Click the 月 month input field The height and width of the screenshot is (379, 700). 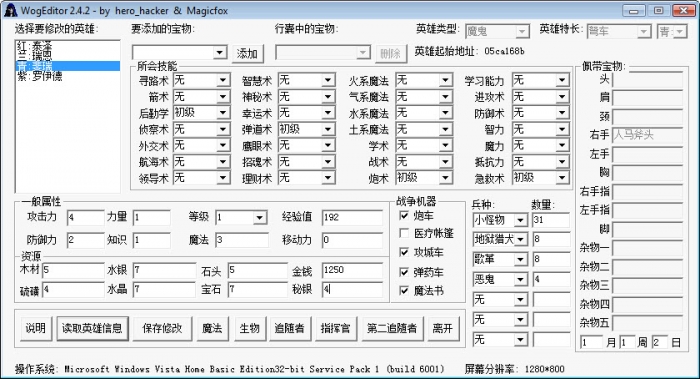591,343
